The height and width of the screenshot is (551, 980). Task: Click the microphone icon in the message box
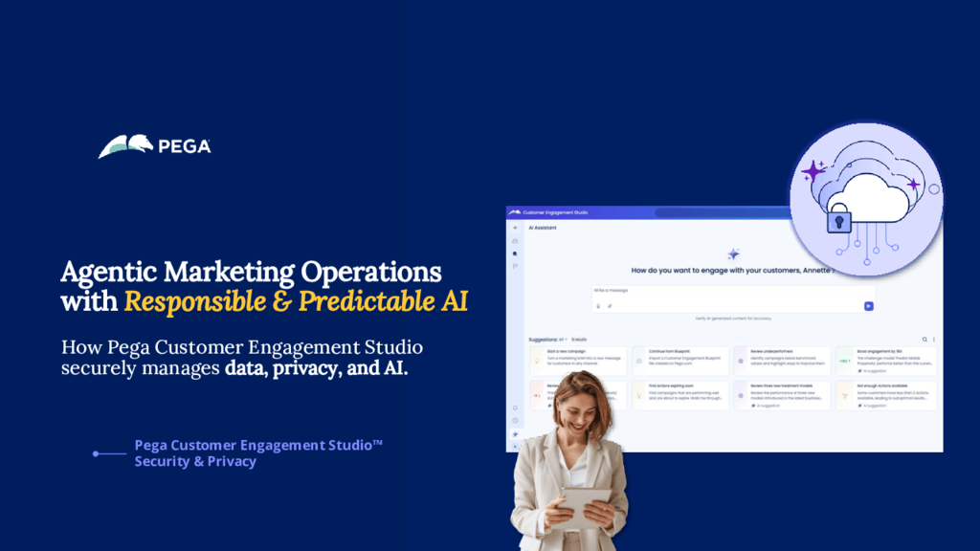pyautogui.click(x=598, y=306)
